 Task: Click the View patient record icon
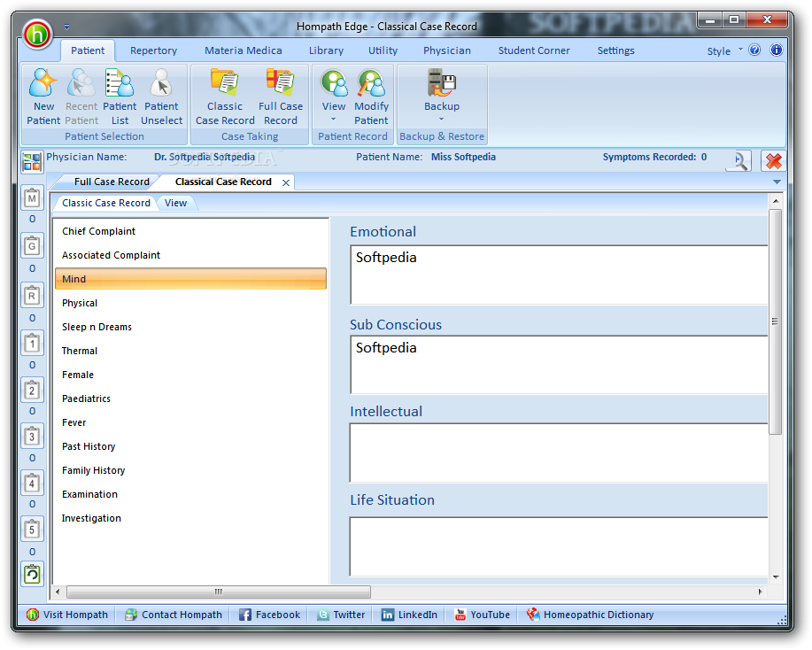click(334, 83)
